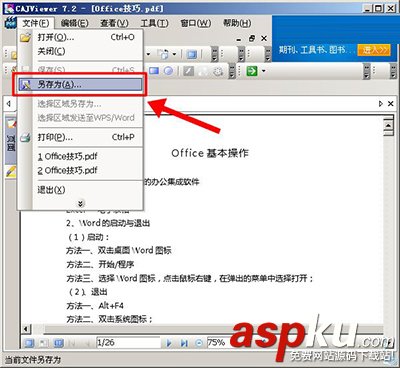The image size is (400, 368).
Task: Click the open folder icon beside 打开
Action: pos(26,37)
